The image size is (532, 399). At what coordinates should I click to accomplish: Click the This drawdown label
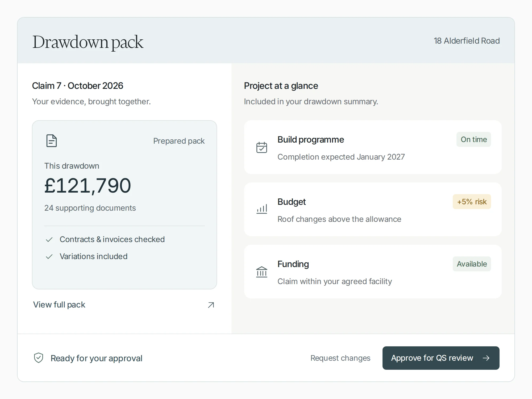[72, 166]
